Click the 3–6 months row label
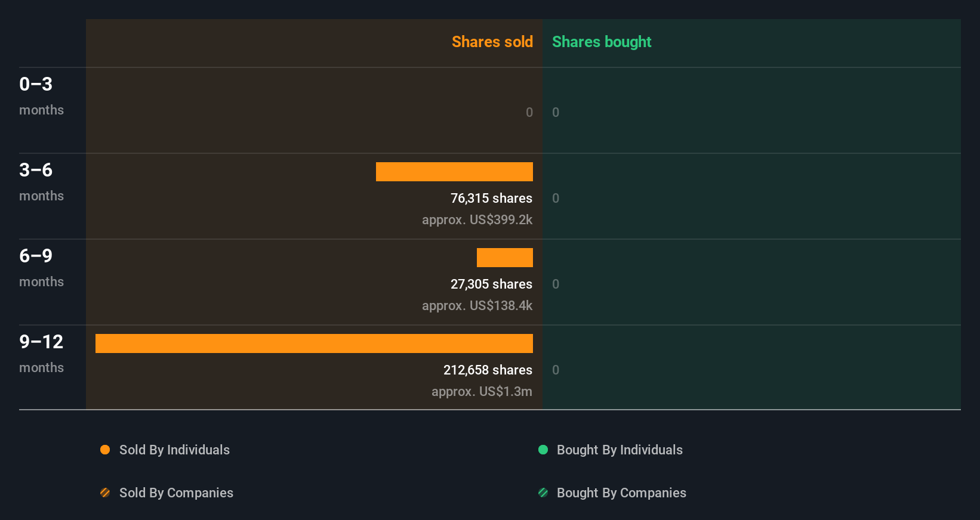Viewport: 980px width, 520px height. (x=41, y=182)
